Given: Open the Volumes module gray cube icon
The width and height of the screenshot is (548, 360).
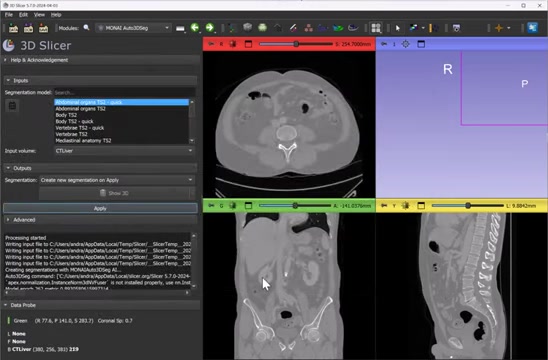Looking at the screenshot, I should (247, 28).
